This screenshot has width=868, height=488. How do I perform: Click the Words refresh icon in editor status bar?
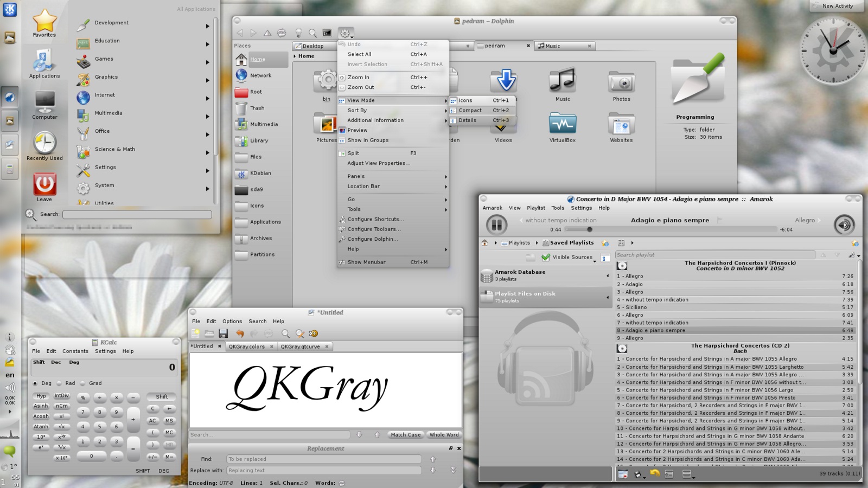click(x=342, y=483)
